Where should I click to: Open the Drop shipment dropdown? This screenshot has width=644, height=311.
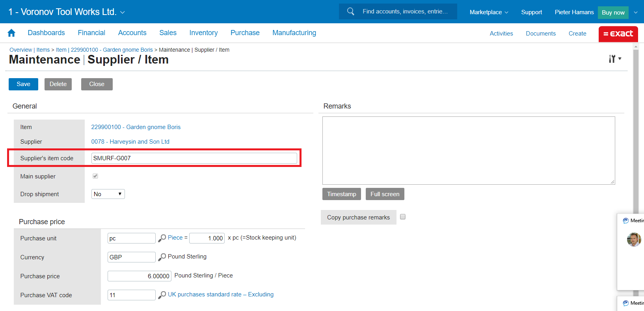point(108,194)
